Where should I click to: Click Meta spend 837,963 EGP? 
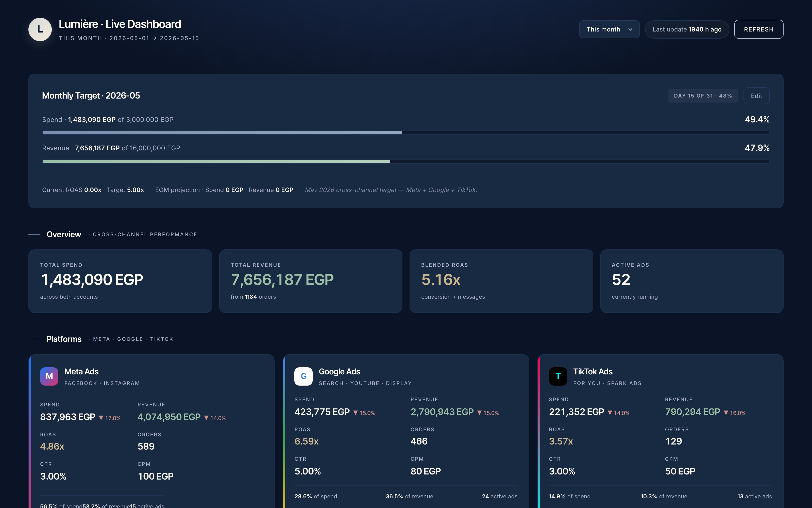click(x=68, y=417)
